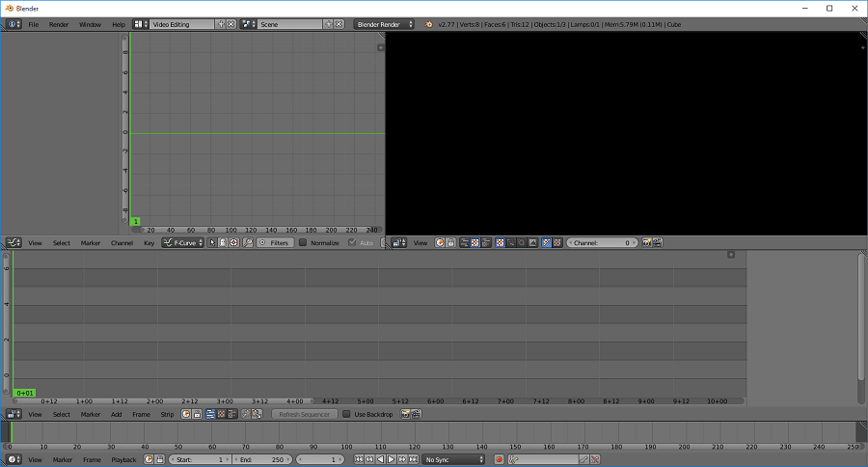Delete the active keying set icon in timeline
This screenshot has width=868, height=467.
(x=595, y=459)
